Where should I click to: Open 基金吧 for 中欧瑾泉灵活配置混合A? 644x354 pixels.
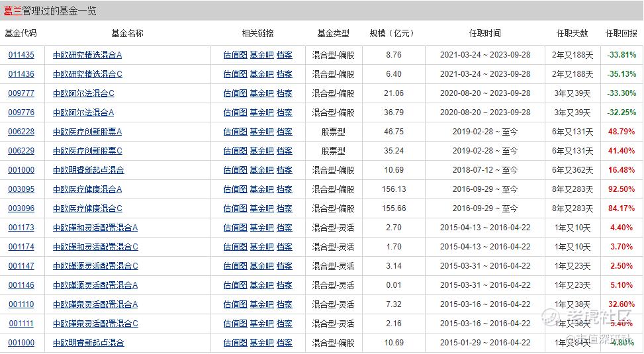click(261, 304)
